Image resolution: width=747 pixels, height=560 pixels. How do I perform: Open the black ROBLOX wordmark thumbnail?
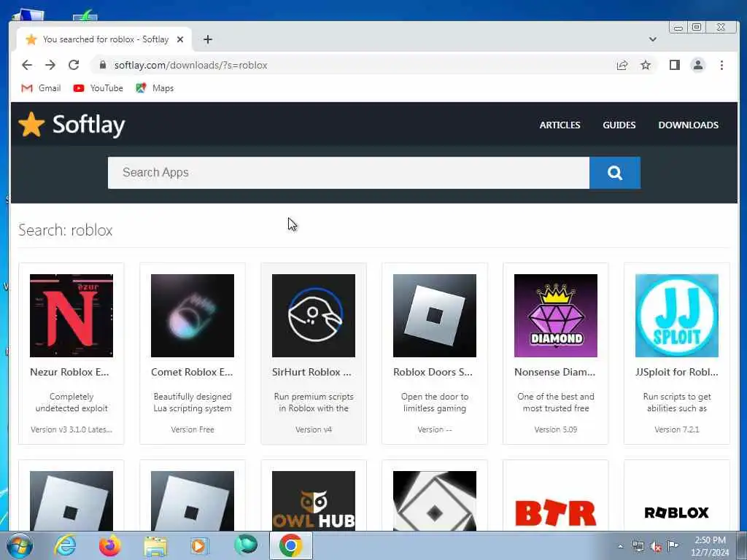tap(676, 501)
